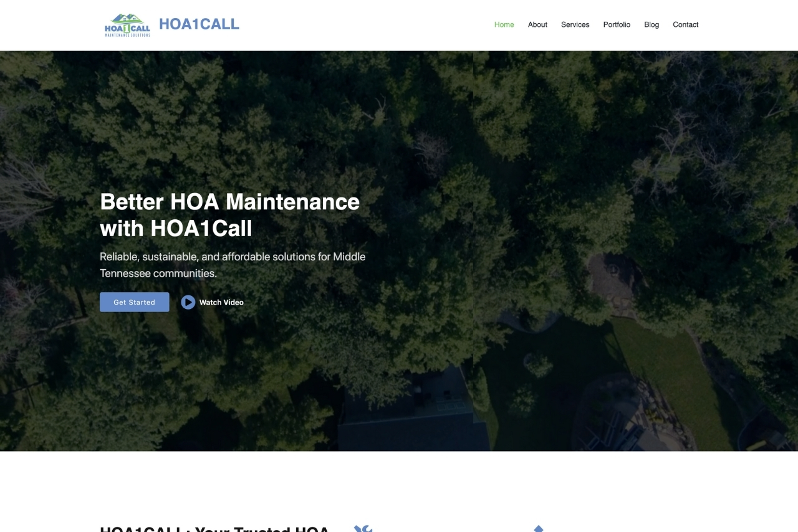Open the Services menu item
This screenshot has height=532, width=798.
[575, 24]
